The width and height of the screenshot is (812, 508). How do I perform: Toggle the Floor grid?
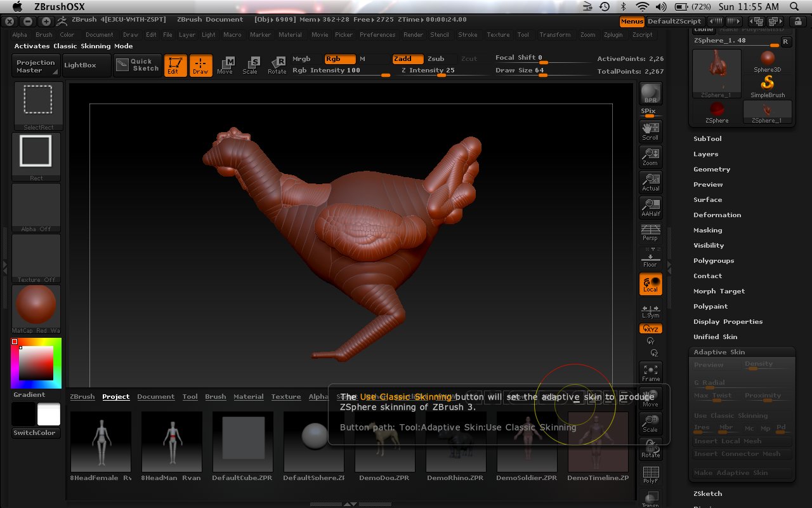point(651,258)
